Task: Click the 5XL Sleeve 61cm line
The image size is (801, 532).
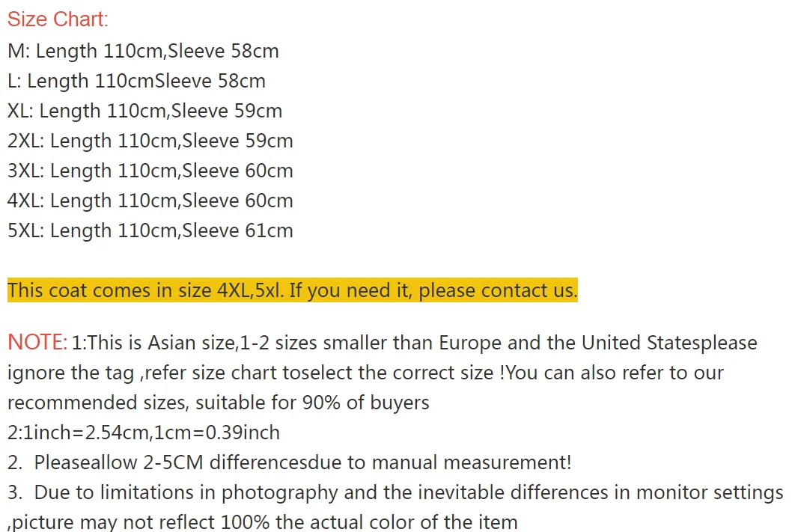Action: 150,231
